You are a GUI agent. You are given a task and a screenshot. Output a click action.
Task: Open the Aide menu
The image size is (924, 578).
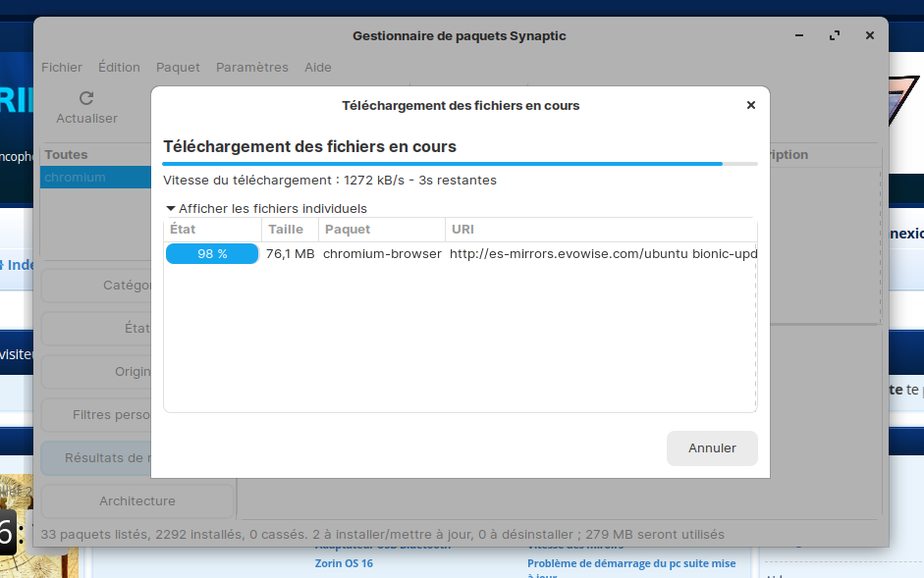[318, 68]
